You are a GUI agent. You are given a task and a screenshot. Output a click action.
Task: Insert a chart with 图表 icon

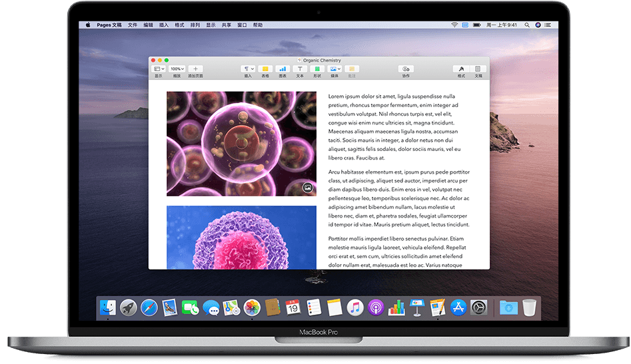pyautogui.click(x=283, y=69)
